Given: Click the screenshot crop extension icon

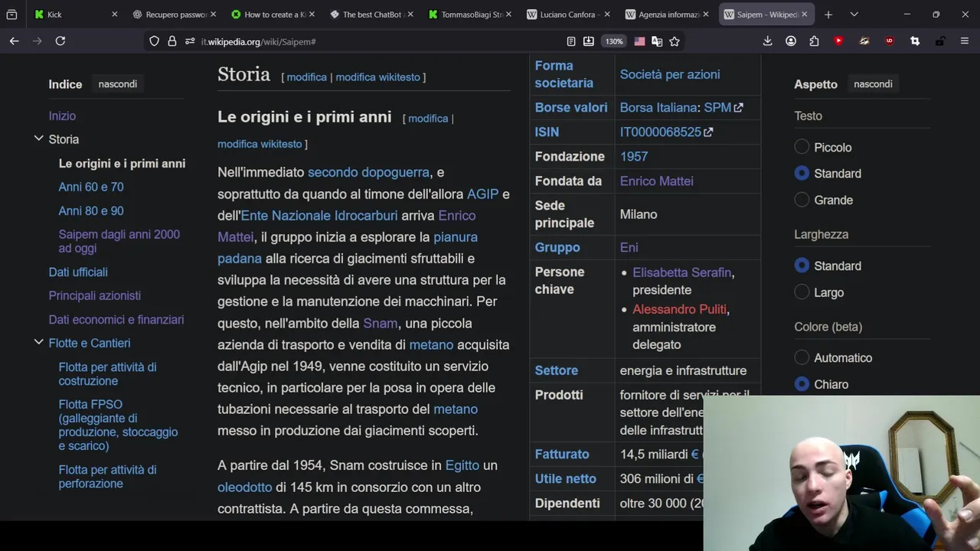Looking at the screenshot, I should pyautogui.click(x=914, y=41).
